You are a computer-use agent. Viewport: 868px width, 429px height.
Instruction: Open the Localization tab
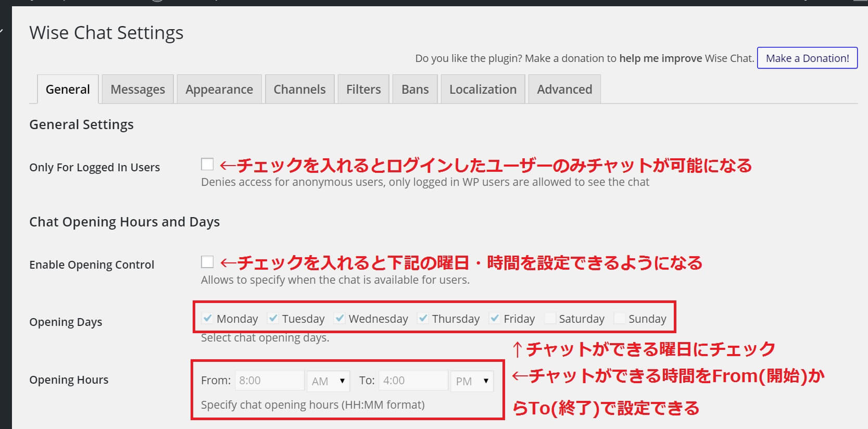tap(483, 89)
